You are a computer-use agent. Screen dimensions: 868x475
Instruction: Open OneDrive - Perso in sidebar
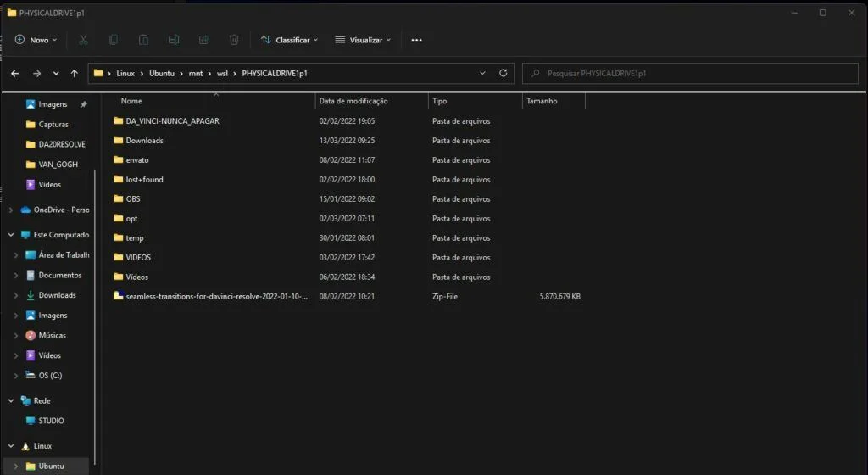point(55,210)
